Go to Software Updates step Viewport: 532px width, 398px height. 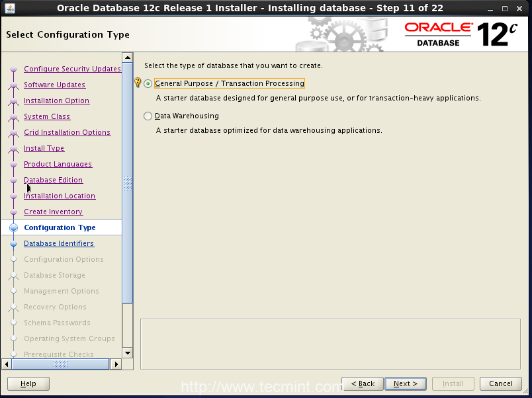click(54, 85)
